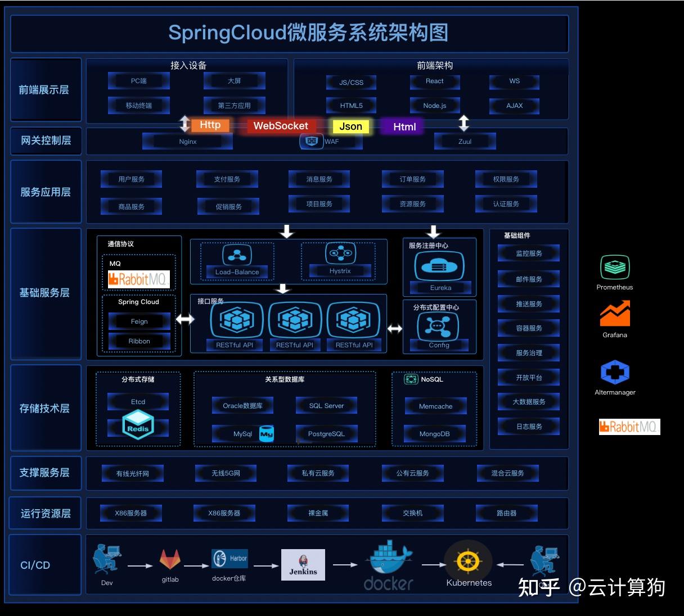
Task: Click the docker whale logo
Action: point(389,565)
